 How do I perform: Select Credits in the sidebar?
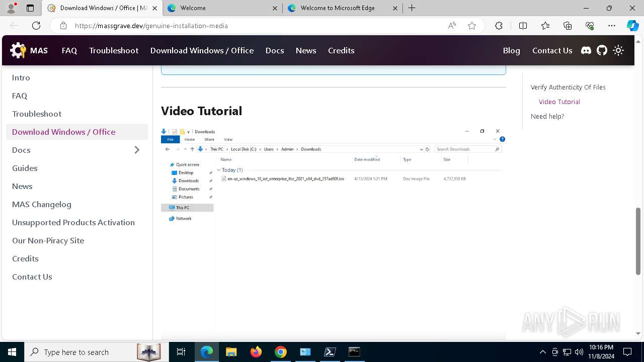[x=77, y=258]
